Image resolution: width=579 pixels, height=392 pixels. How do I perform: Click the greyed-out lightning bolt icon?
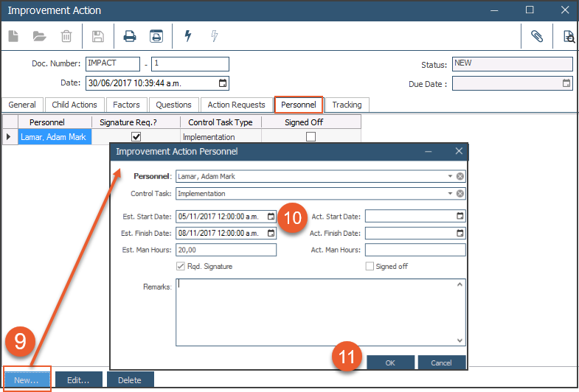pyautogui.click(x=215, y=36)
